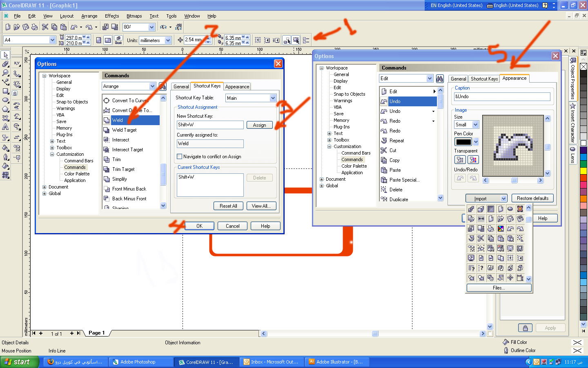Image resolution: width=588 pixels, height=368 pixels.
Task: Click the Assign button
Action: [259, 125]
